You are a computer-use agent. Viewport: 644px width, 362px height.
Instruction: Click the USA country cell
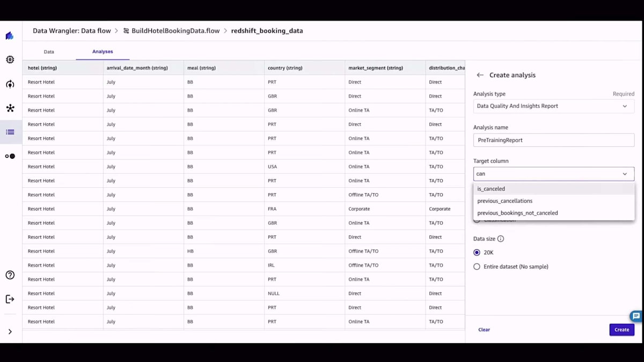304,167
